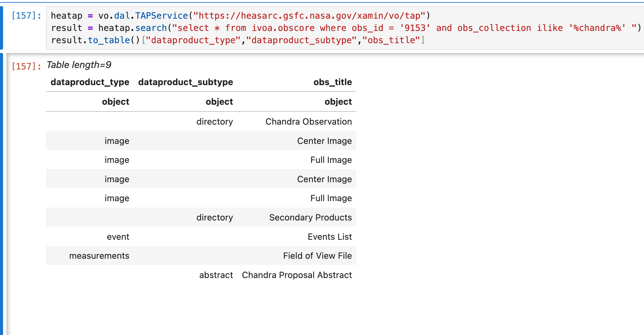Select the Secondary Products row
The width and height of the screenshot is (644, 335).
310,217
